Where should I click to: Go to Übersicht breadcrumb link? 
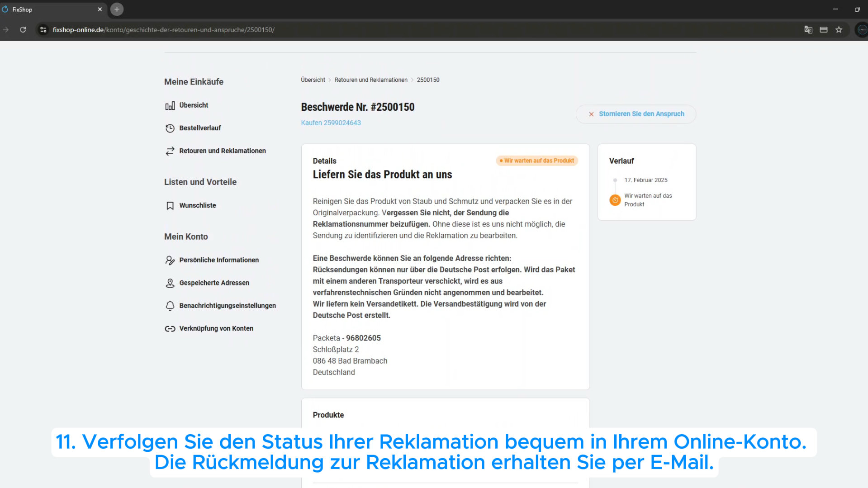(313, 80)
